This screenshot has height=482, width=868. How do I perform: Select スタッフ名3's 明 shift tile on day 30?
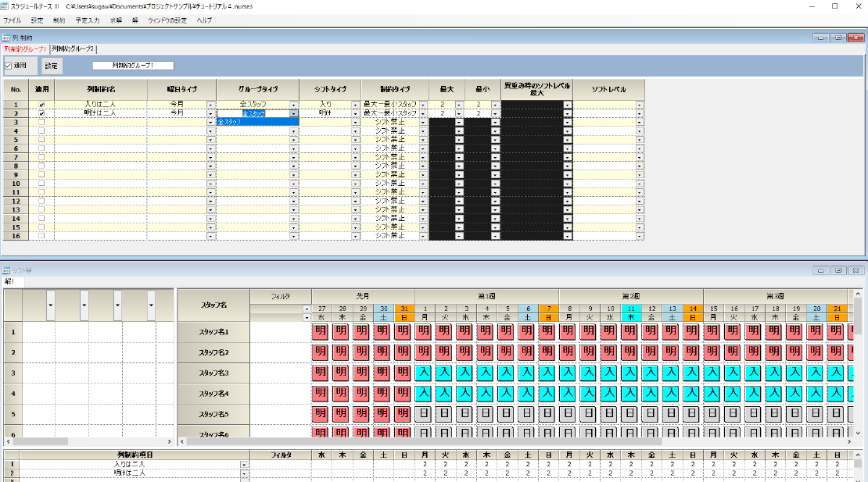(x=382, y=373)
